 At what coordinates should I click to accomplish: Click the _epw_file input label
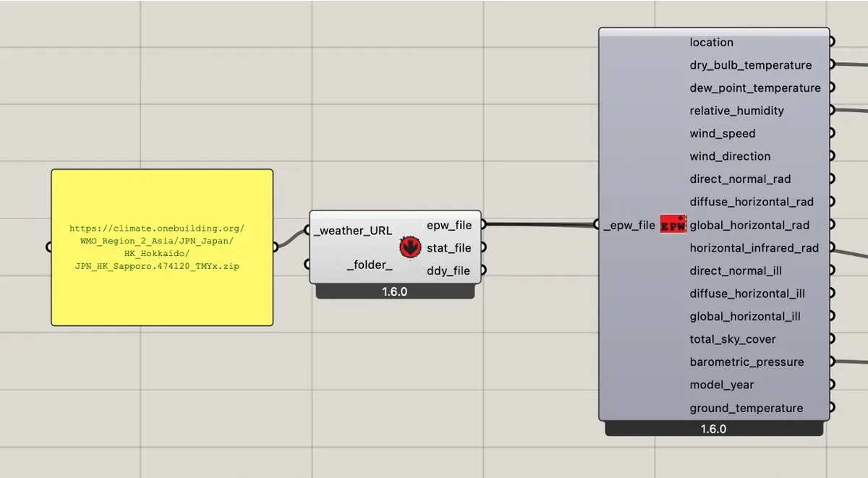[629, 225]
